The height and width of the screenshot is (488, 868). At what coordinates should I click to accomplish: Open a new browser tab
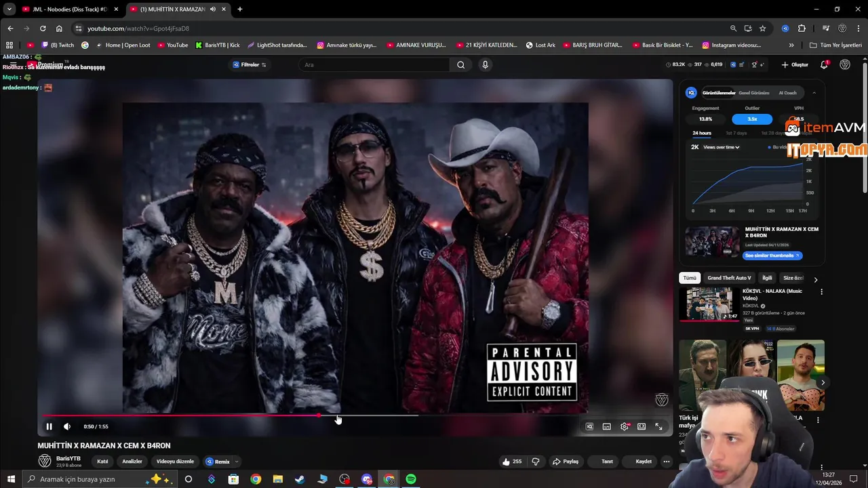(x=239, y=9)
